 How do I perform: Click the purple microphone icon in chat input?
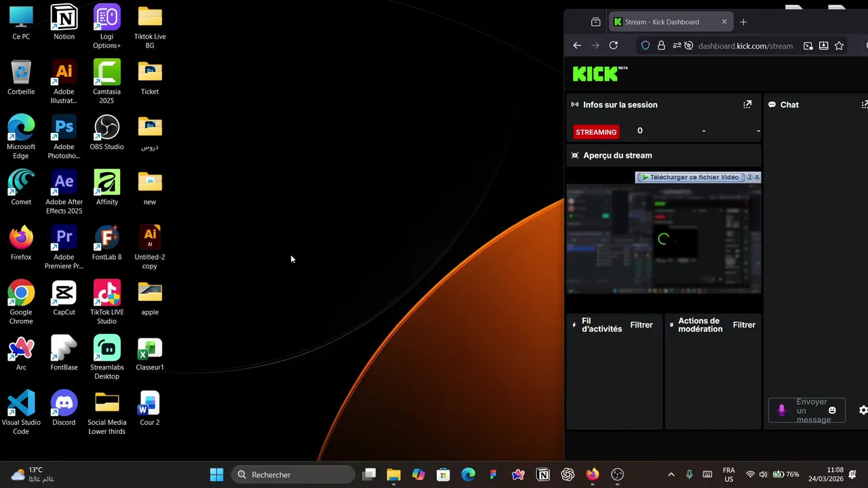point(782,410)
